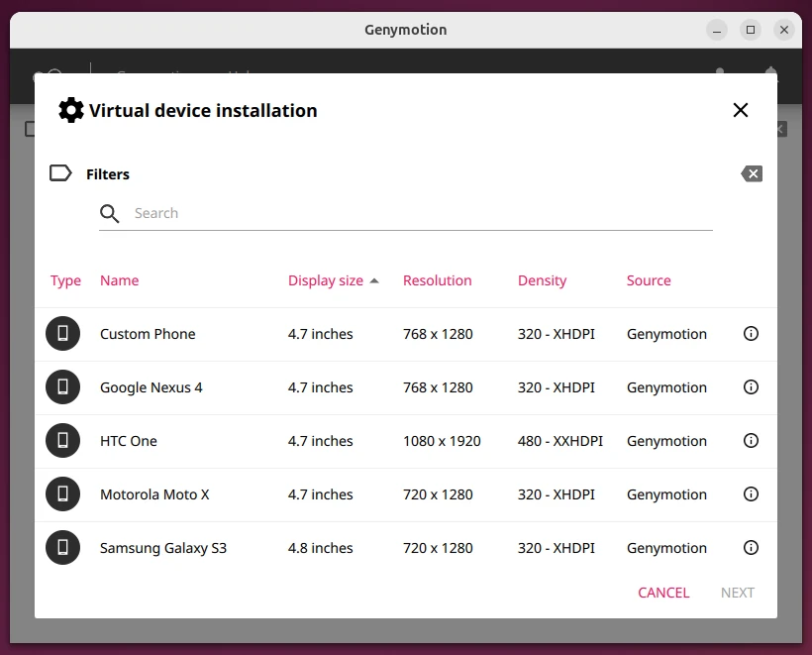Sort by Source column header

[x=649, y=280]
